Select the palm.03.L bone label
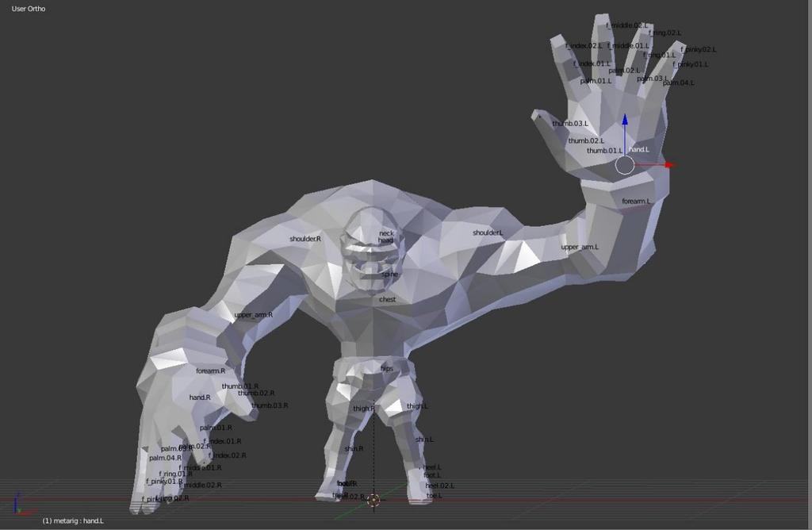 click(x=652, y=79)
